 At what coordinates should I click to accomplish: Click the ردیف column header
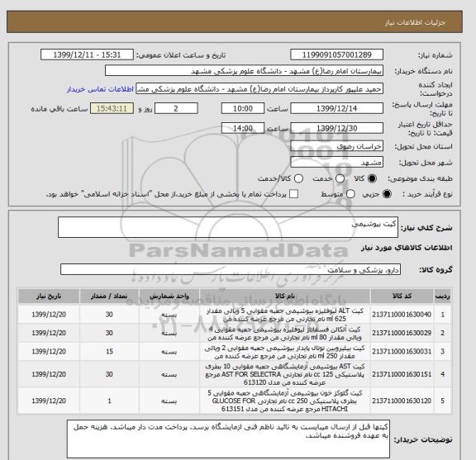(443, 296)
